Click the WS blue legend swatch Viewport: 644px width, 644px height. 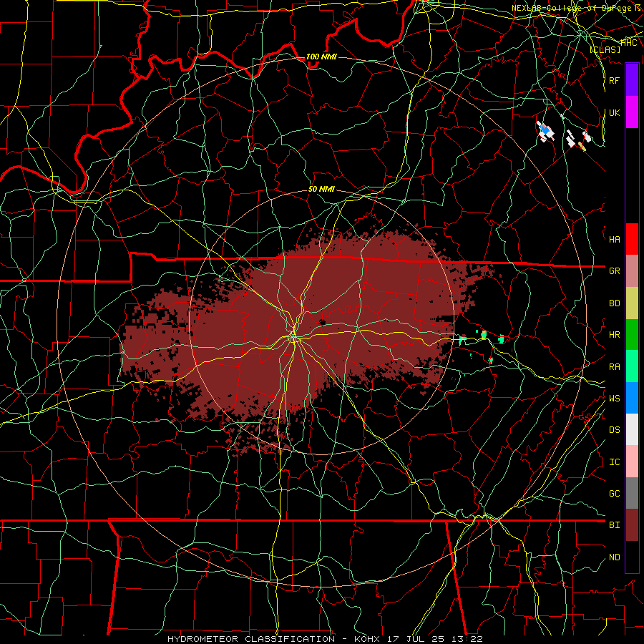[x=632, y=398]
